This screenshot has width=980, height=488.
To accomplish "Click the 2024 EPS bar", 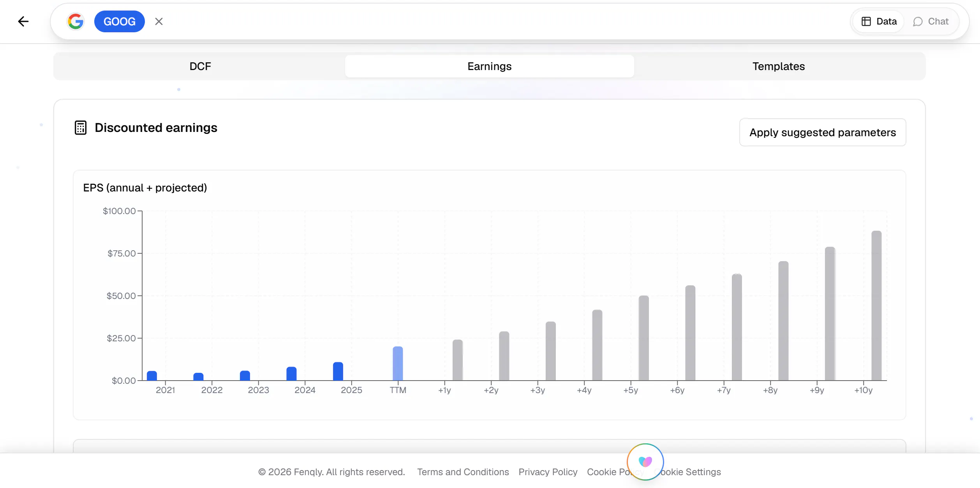I will pos(291,374).
